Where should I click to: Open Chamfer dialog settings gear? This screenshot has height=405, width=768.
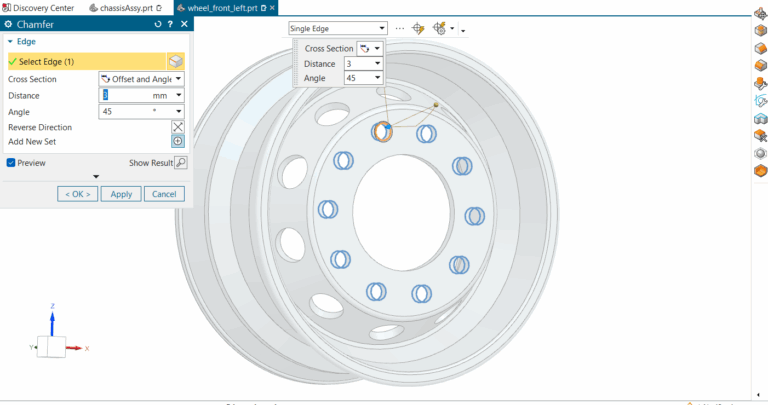click(8, 24)
